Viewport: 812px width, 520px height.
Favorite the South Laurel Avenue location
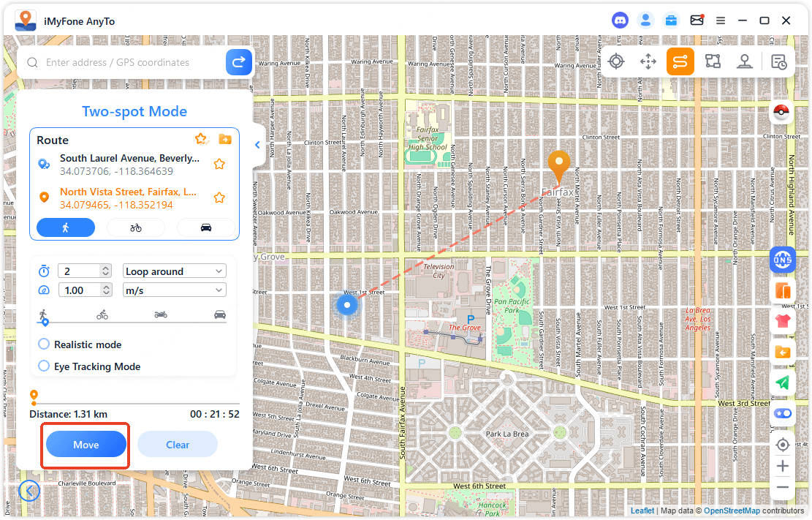coord(219,165)
